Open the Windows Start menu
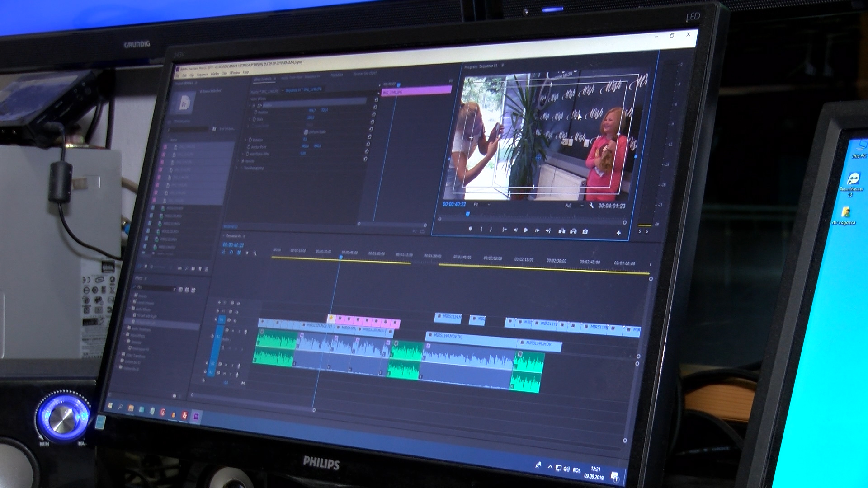 (x=109, y=406)
